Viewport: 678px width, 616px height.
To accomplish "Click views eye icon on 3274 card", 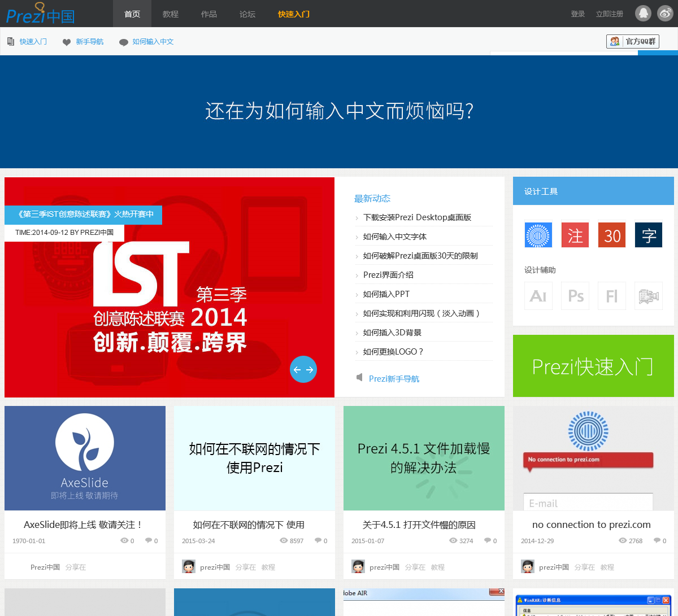I will tap(453, 540).
